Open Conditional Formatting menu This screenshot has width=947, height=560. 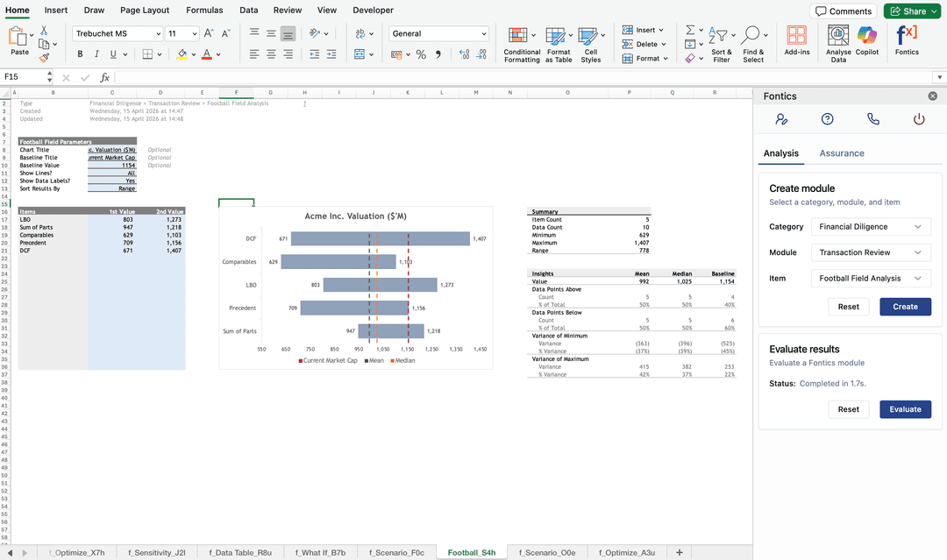pyautogui.click(x=522, y=46)
